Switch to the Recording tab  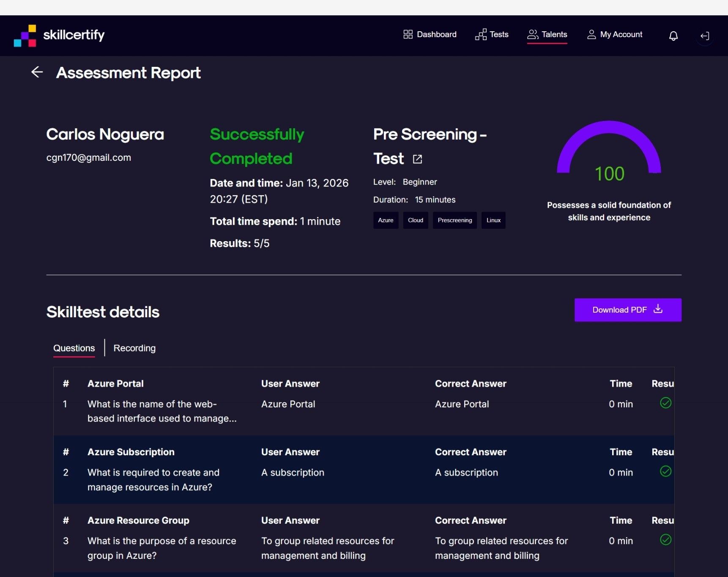134,348
